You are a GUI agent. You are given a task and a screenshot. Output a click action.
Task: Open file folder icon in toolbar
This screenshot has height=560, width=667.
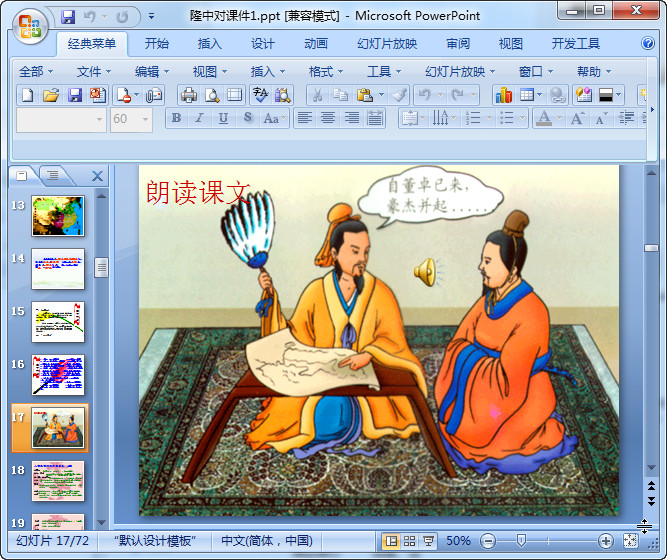pyautogui.click(x=51, y=95)
